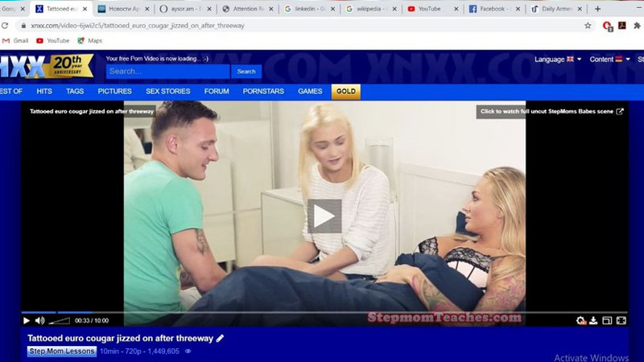Screen dimensions: 644x362
Task: Open the red extension icon in toolbar
Action: point(607,26)
